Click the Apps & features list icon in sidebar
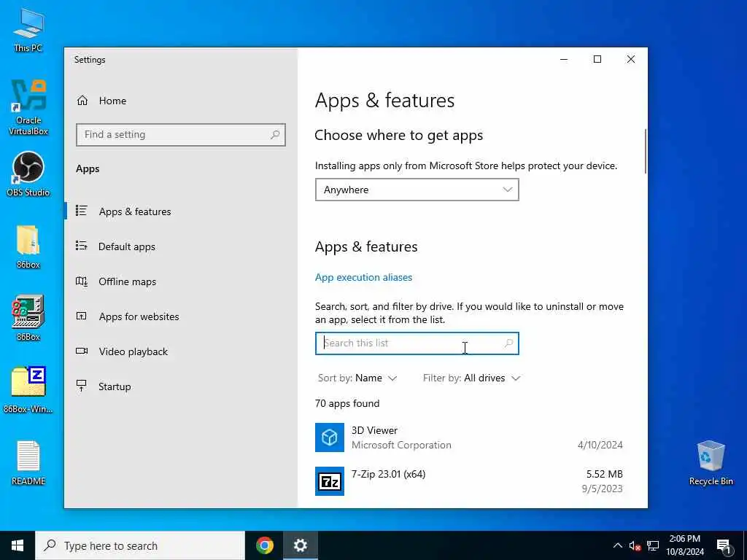747x560 pixels. [82, 211]
